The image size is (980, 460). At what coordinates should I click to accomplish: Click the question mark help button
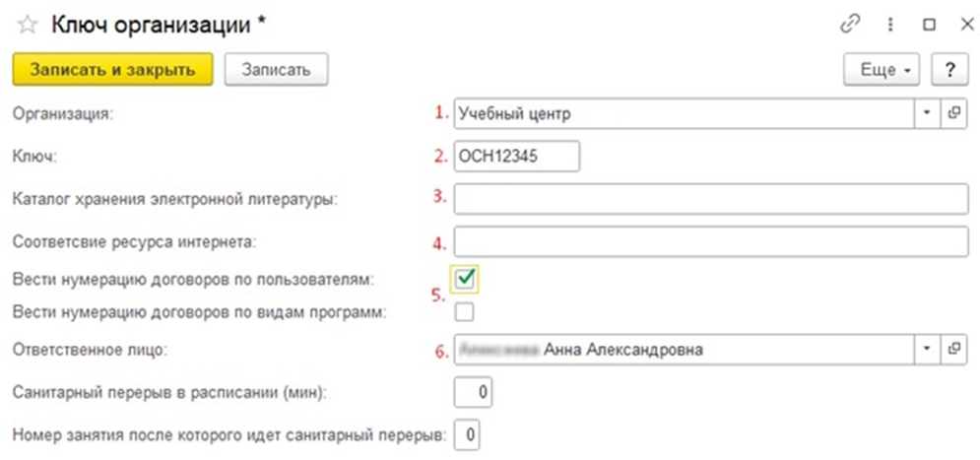point(949,70)
